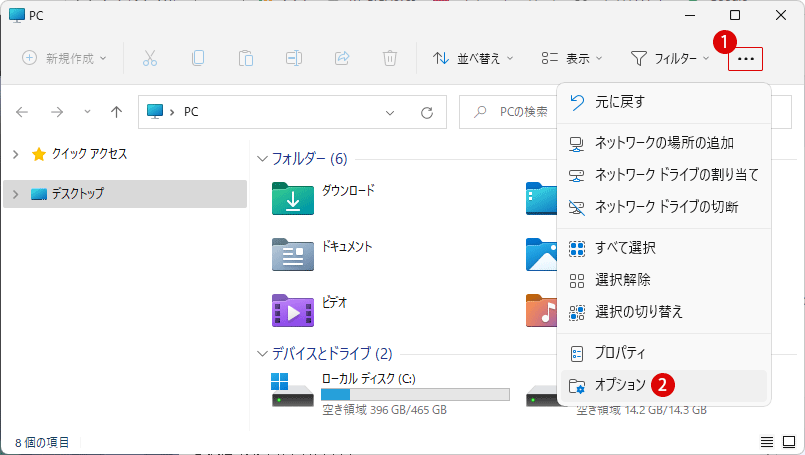Open recent locations dropdown arrow
The height and width of the screenshot is (455, 805).
pos(87,111)
